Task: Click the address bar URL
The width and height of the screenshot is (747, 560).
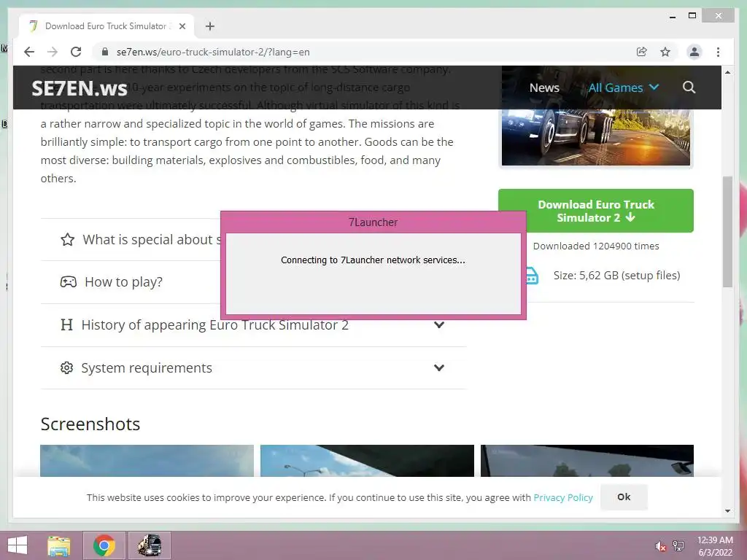Action: tap(213, 52)
